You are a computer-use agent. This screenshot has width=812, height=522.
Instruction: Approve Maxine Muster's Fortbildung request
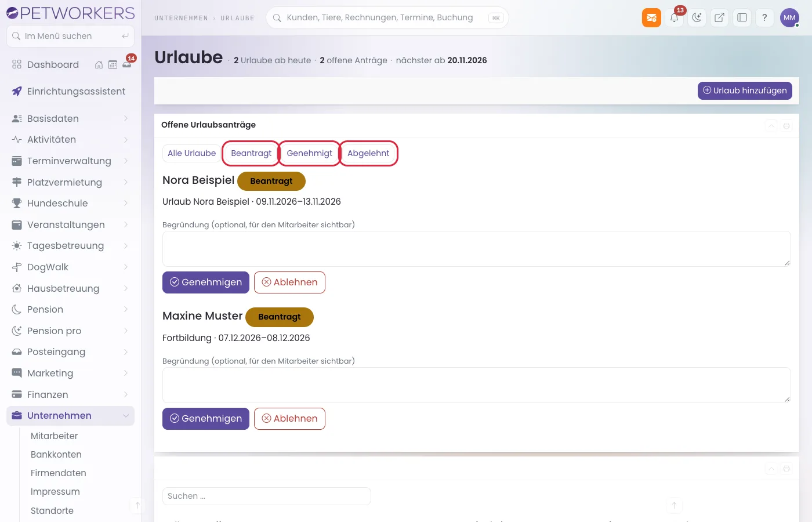[206, 419]
